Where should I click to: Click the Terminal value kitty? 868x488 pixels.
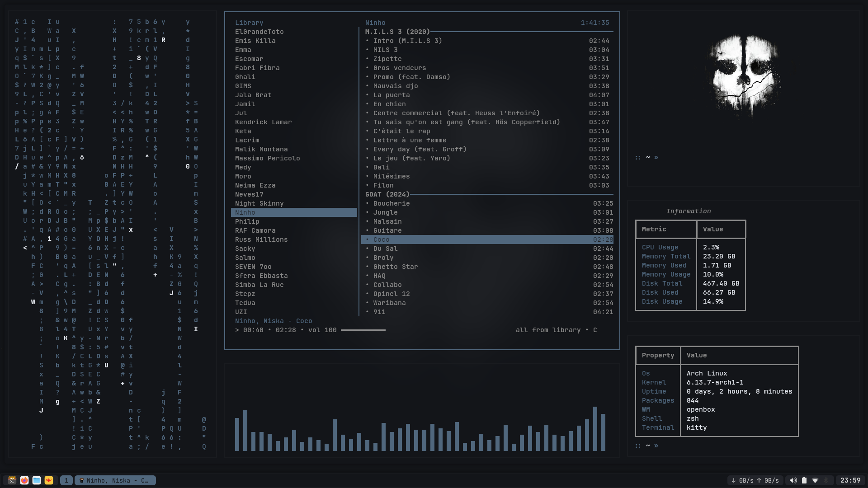(x=697, y=427)
